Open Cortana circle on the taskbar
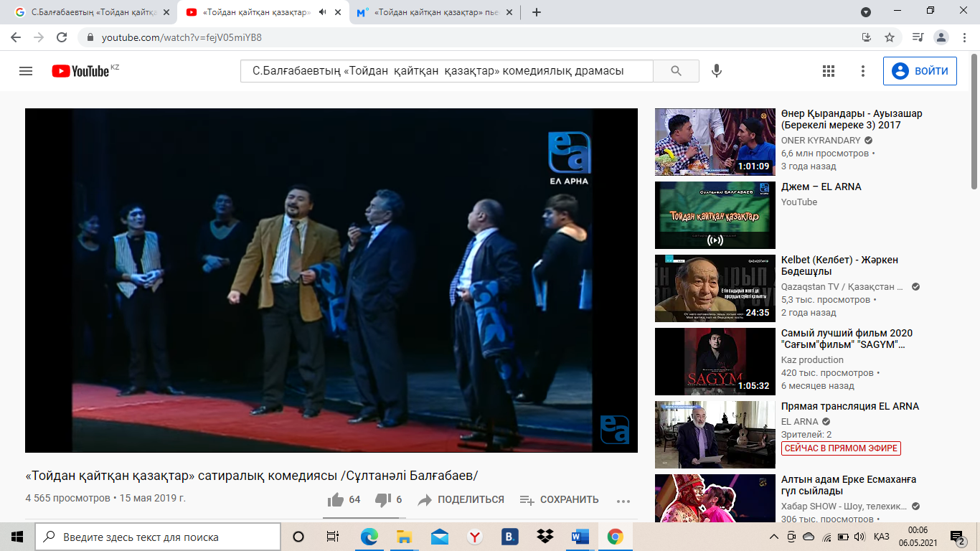980x551 pixels. (x=298, y=537)
